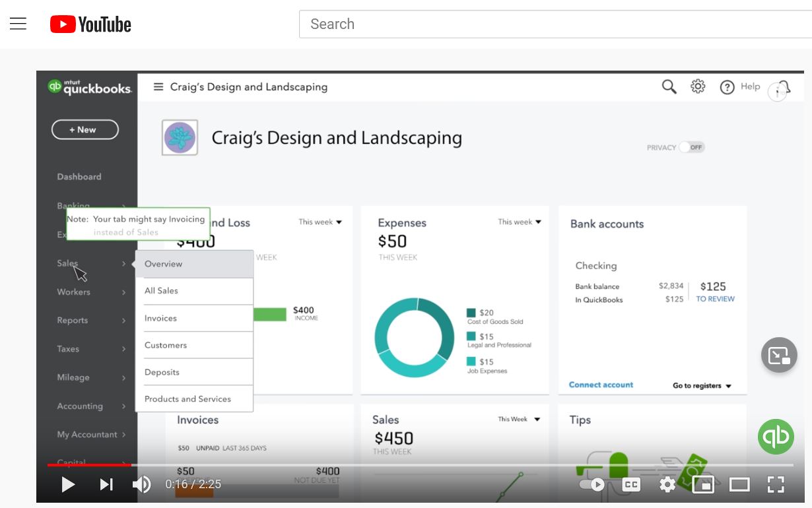Expand the Taxes chevron

pyautogui.click(x=123, y=349)
